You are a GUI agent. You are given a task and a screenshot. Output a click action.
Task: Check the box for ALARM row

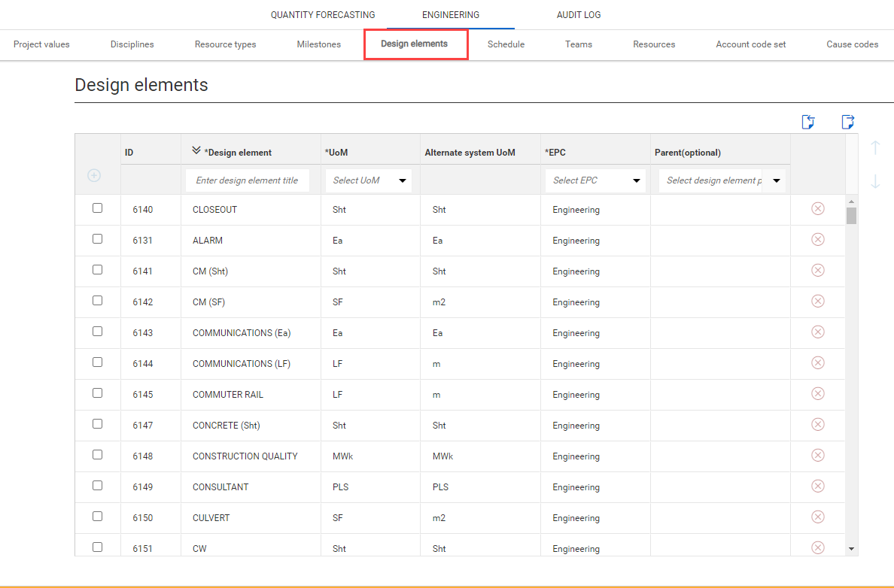click(97, 239)
